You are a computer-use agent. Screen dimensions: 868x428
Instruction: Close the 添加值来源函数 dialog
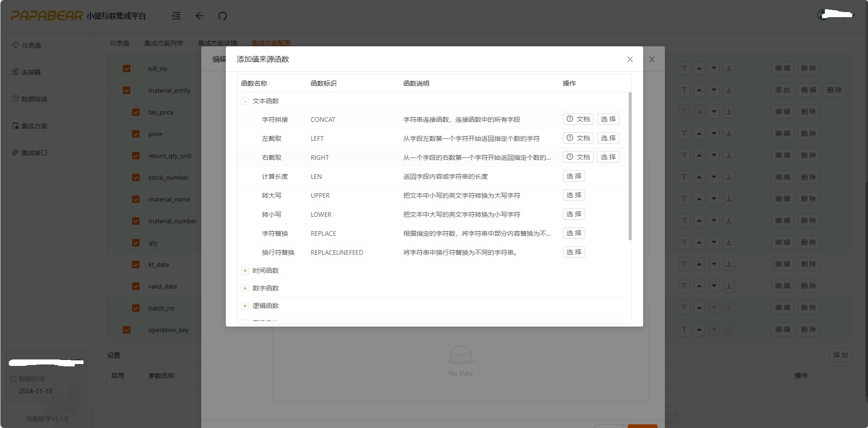click(x=630, y=59)
